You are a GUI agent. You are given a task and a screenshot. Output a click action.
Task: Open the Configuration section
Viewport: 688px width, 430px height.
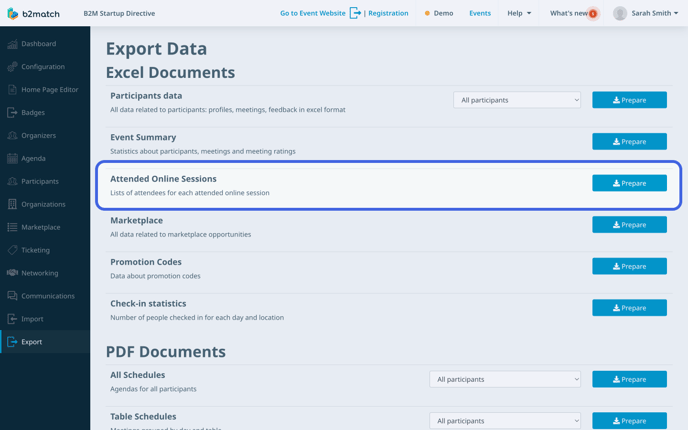(x=45, y=67)
